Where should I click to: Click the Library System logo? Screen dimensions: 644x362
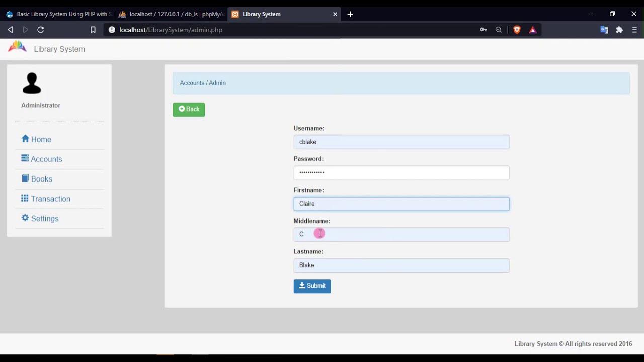17,47
